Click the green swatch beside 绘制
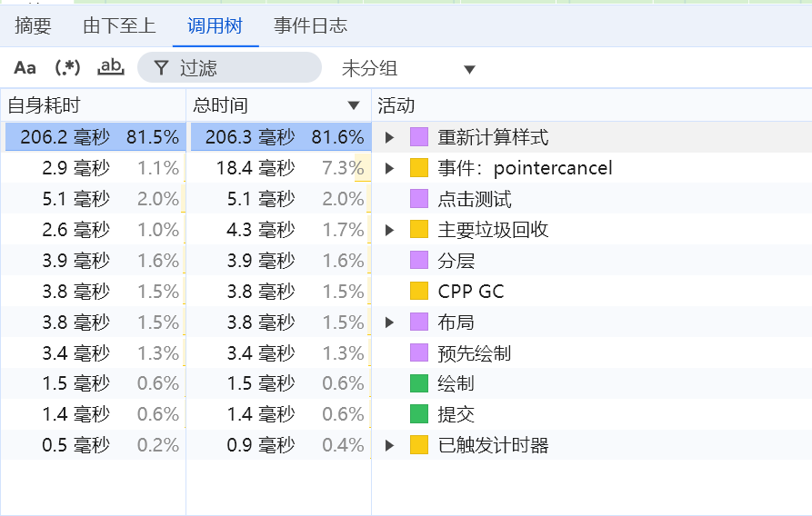Image resolution: width=812 pixels, height=516 pixels. tap(418, 384)
